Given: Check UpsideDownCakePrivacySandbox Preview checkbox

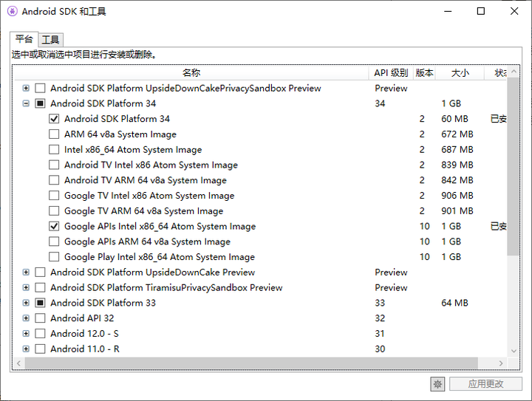Looking at the screenshot, I should pyautogui.click(x=40, y=88).
